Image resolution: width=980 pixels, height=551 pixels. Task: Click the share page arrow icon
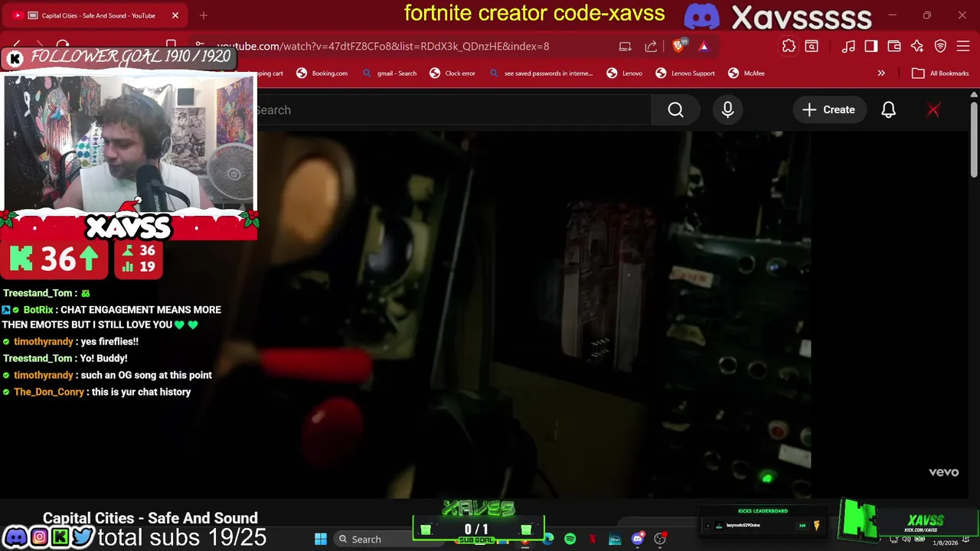point(651,46)
